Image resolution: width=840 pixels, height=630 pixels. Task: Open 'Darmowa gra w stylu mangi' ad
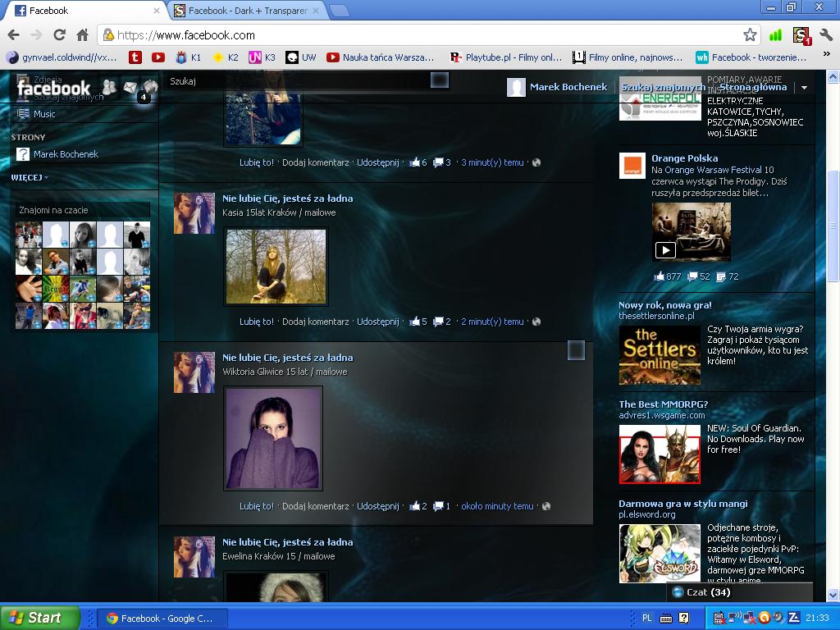(683, 504)
